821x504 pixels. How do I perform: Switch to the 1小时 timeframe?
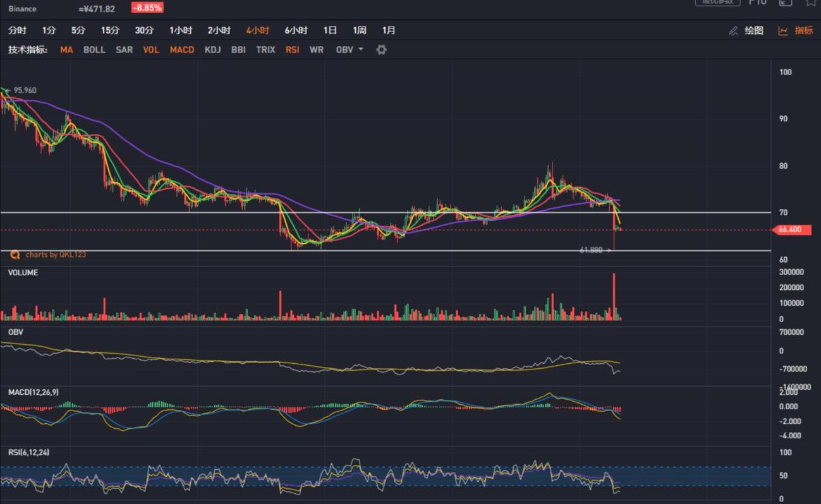pos(181,30)
